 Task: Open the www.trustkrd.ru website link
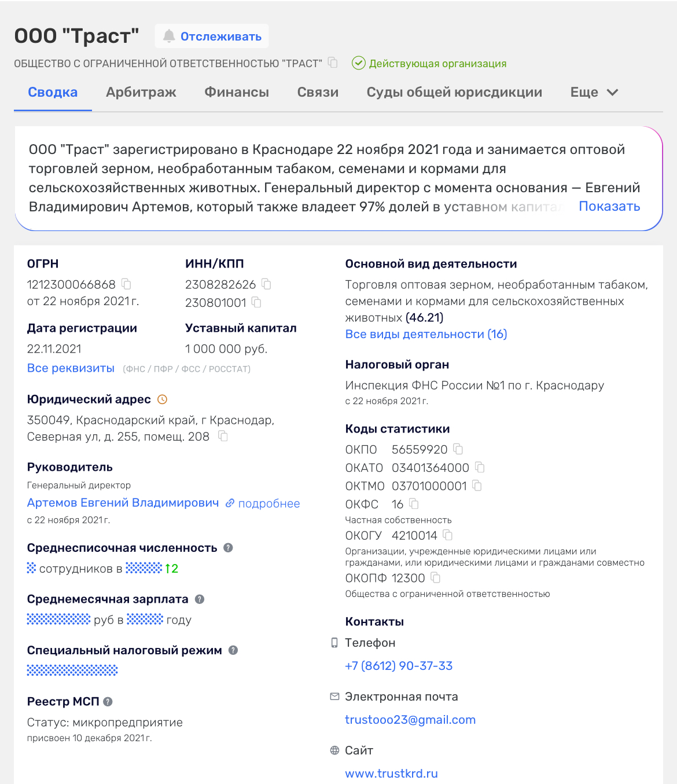pyautogui.click(x=391, y=774)
